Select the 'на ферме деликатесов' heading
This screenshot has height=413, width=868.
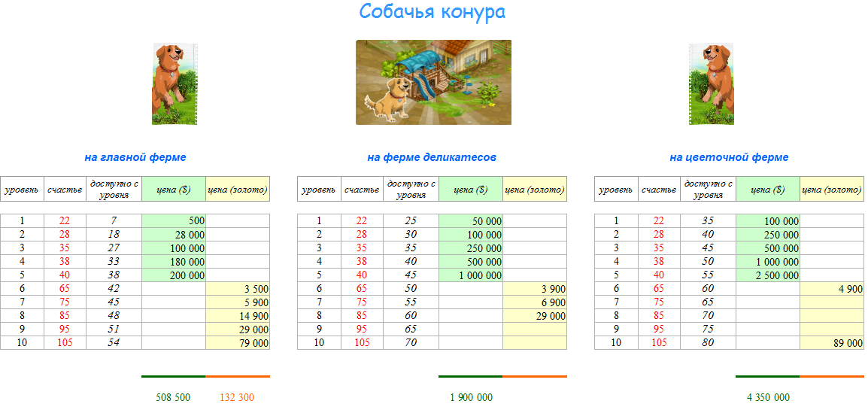(x=432, y=157)
